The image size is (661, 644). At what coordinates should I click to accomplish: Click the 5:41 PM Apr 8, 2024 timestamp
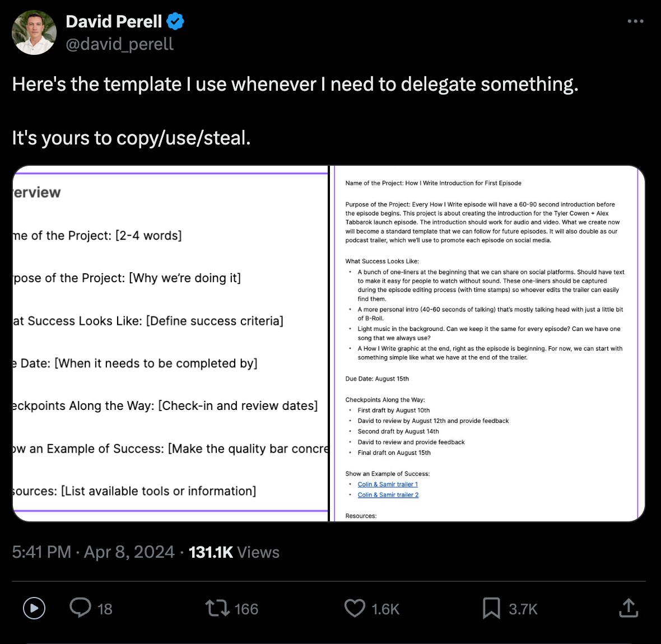tap(93, 552)
